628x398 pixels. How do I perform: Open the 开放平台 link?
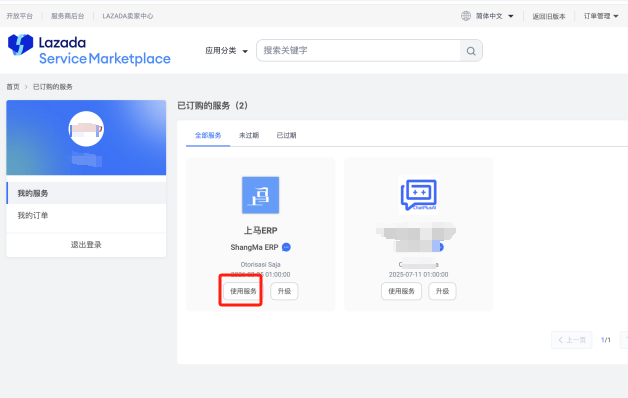19,16
